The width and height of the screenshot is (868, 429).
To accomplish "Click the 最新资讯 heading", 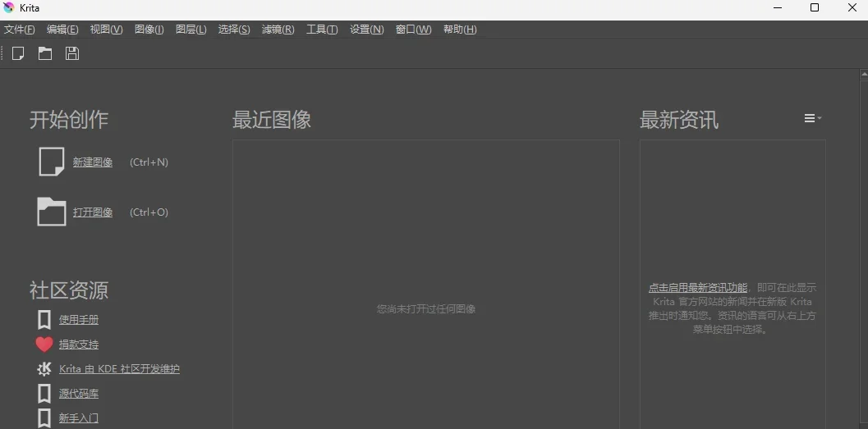I will 678,120.
